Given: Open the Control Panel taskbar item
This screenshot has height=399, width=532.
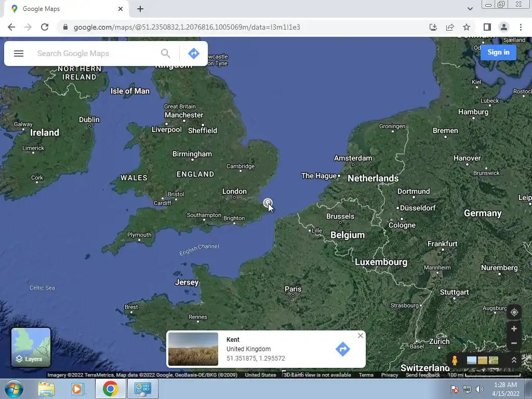Looking at the screenshot, I should (142, 389).
